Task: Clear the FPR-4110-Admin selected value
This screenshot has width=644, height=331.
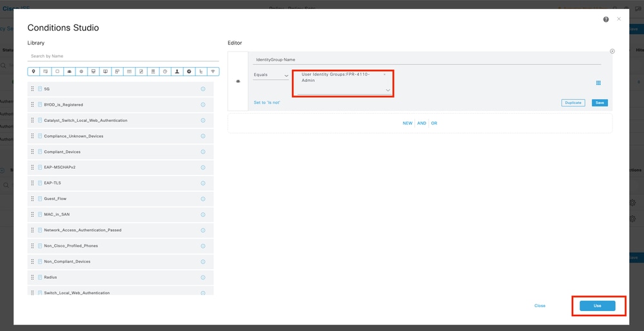Action: coord(384,74)
